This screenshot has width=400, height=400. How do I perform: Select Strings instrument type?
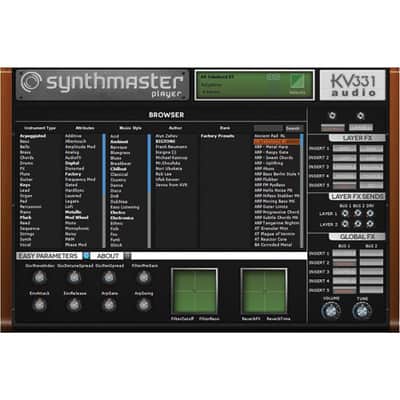coord(26,234)
